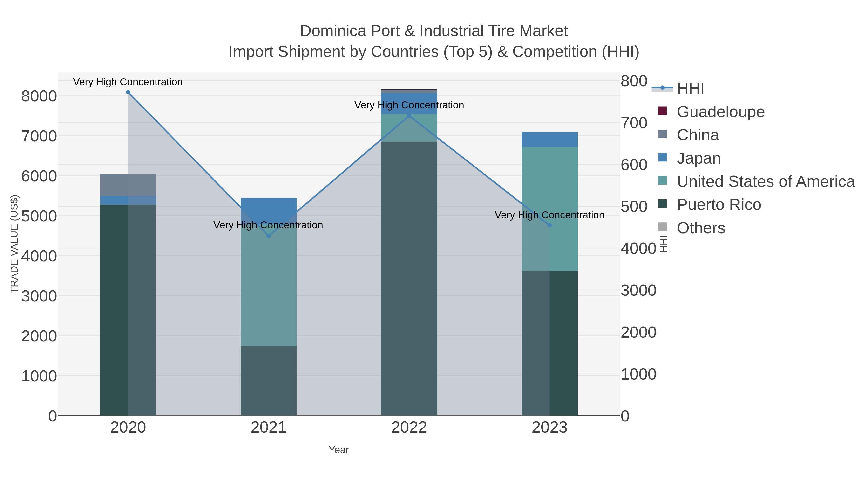868x488 pixels.
Task: Click the China gray-blue color swatch
Action: click(x=663, y=134)
